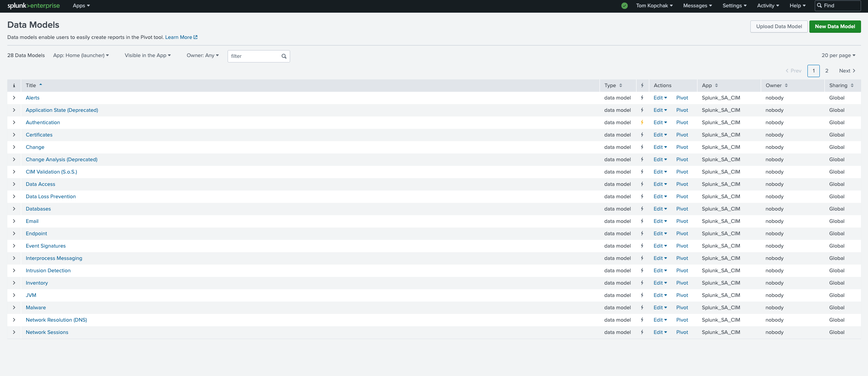Image resolution: width=868 pixels, height=376 pixels.
Task: Open the Intrusion Detection data model link
Action: (48, 271)
